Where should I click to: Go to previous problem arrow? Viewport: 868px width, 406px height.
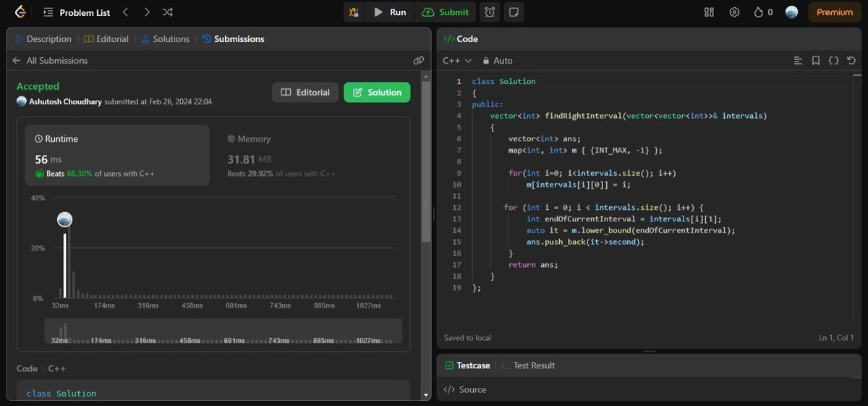[126, 12]
